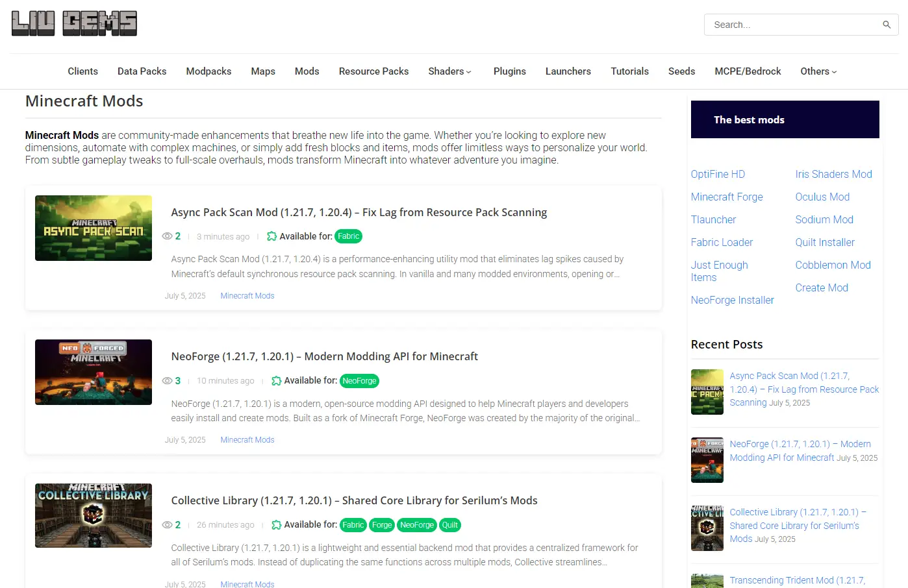
Task: Open NeoForge thumbnail in Recent Posts
Action: coord(707,460)
